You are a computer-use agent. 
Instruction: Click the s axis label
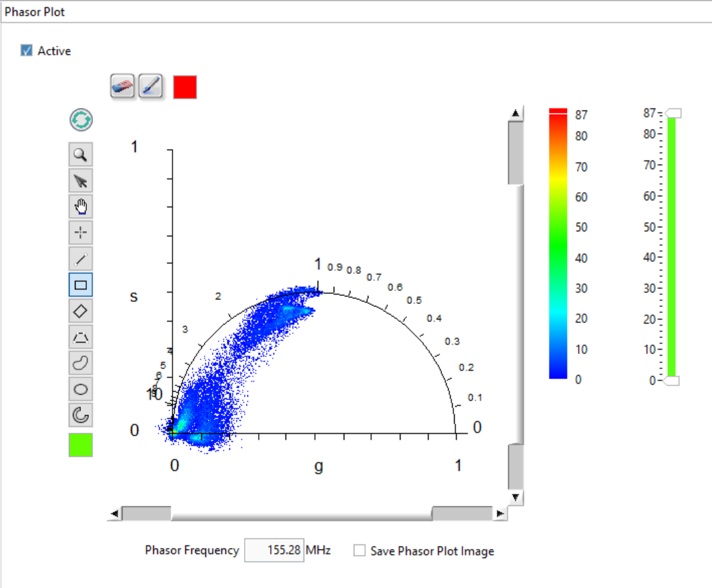[134, 297]
